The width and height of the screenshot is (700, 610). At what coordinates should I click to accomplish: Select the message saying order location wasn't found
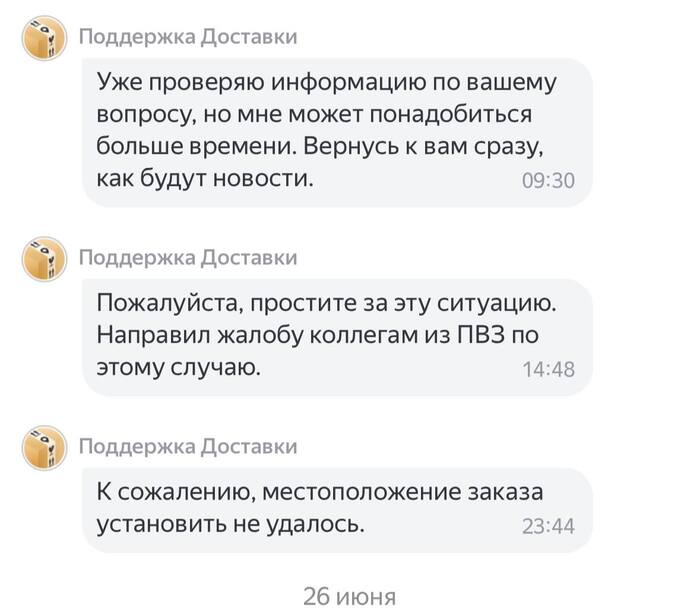pyautogui.click(x=337, y=508)
